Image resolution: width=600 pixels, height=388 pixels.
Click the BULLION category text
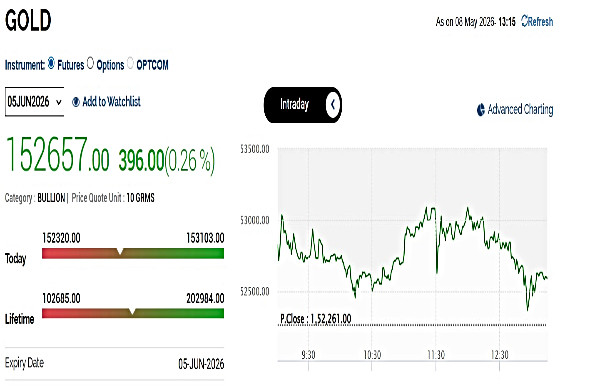[51, 198]
